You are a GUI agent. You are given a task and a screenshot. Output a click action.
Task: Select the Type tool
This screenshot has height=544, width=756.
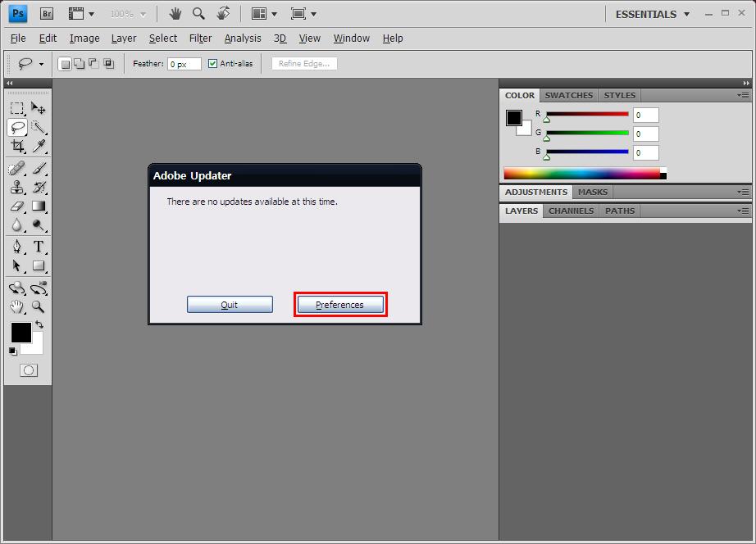click(38, 247)
